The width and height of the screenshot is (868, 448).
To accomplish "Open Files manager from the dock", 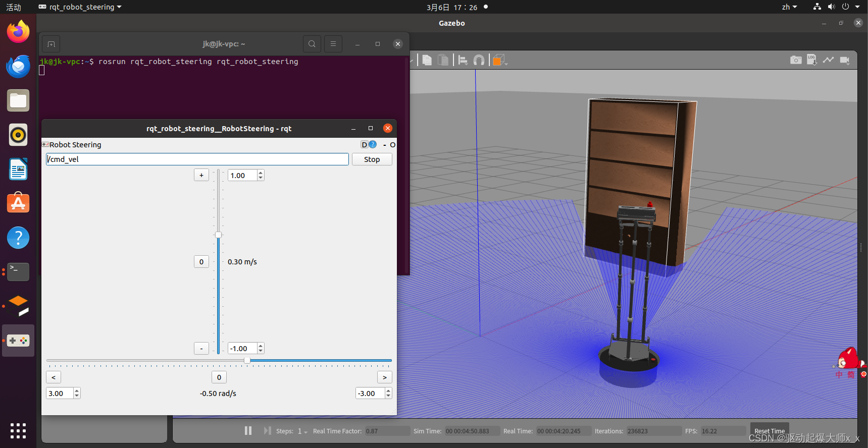I will [x=18, y=100].
